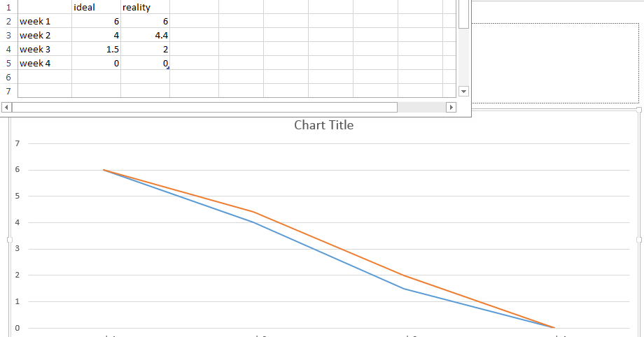Click the vertical scrollbar thumb in datasheet

(463, 14)
